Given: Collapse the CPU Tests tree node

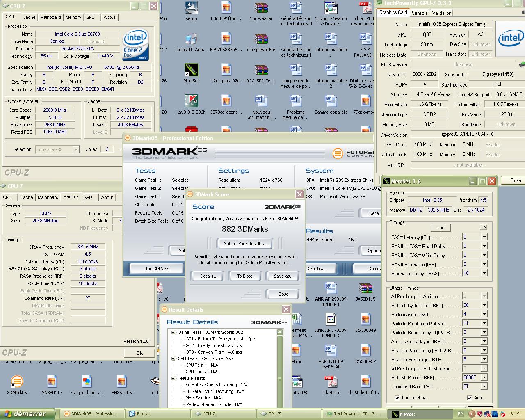Looking at the screenshot, I should coord(173,358).
